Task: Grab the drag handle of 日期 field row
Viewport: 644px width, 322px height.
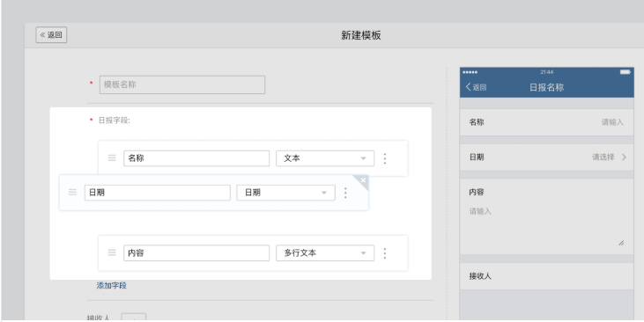Action: click(x=72, y=192)
